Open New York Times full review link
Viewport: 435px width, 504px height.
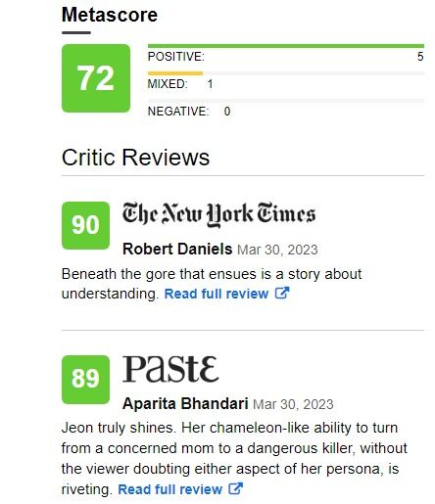(217, 294)
